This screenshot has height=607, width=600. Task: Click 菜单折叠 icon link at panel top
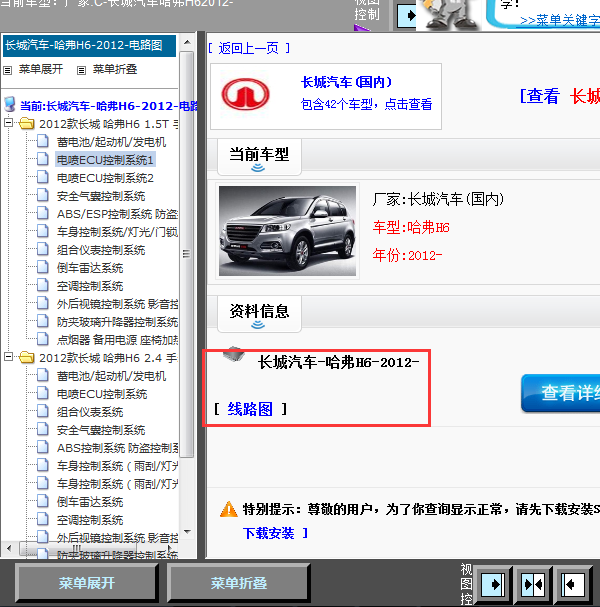pos(81,70)
